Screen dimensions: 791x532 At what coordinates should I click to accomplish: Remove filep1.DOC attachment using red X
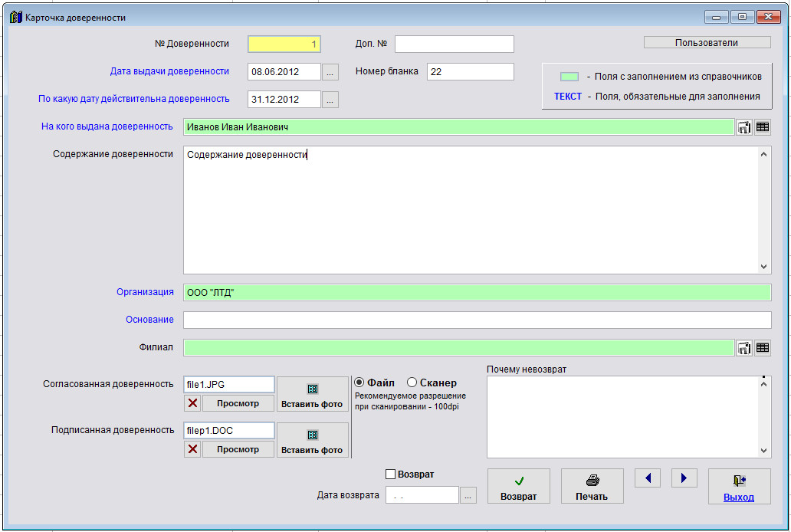pos(193,449)
